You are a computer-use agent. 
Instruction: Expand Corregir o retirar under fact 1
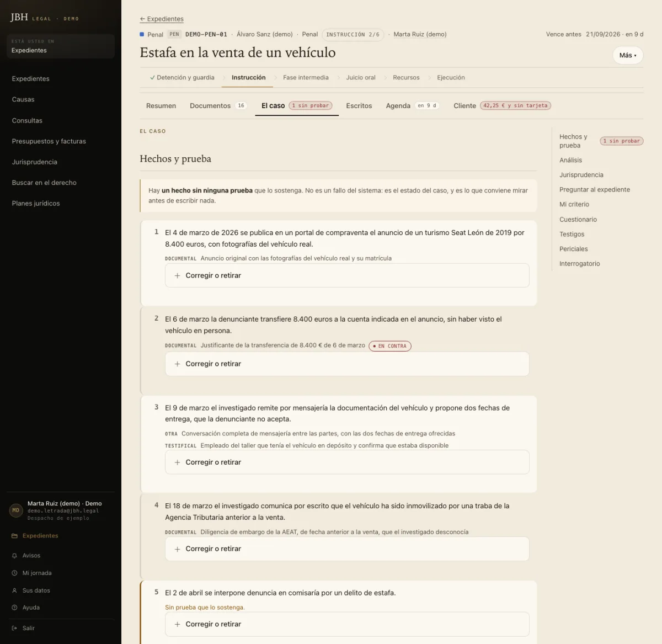[x=347, y=275]
